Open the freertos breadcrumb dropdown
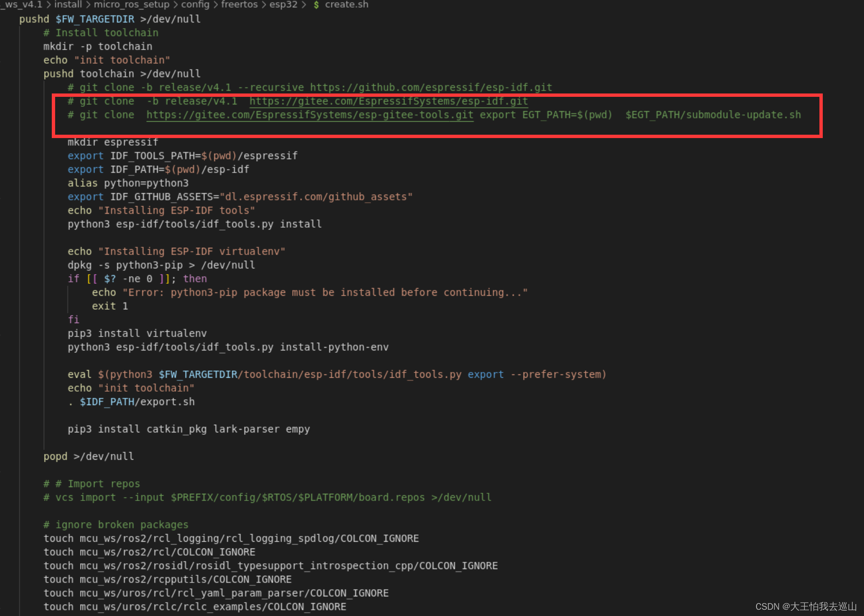This screenshot has height=616, width=864. 239,5
